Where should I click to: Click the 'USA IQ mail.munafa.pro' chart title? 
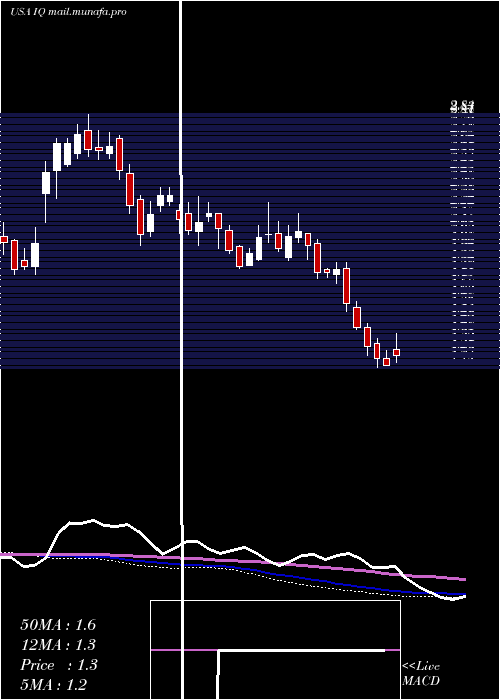pos(68,12)
